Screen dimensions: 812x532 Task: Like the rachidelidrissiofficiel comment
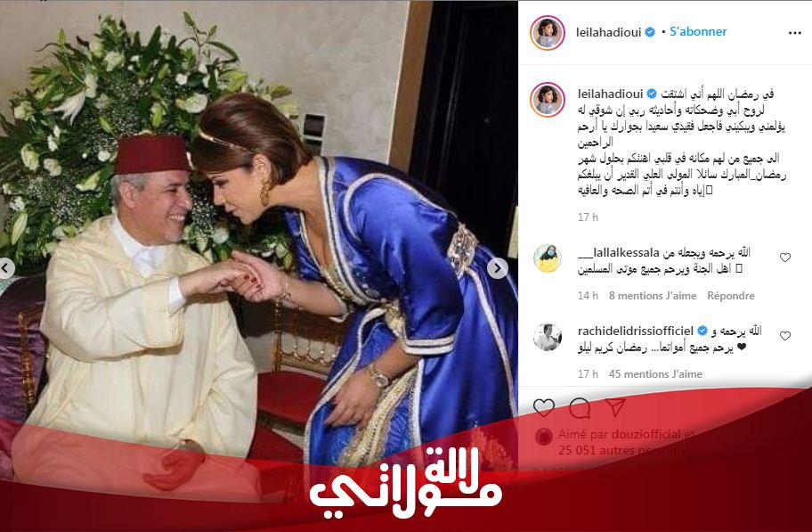tap(785, 336)
